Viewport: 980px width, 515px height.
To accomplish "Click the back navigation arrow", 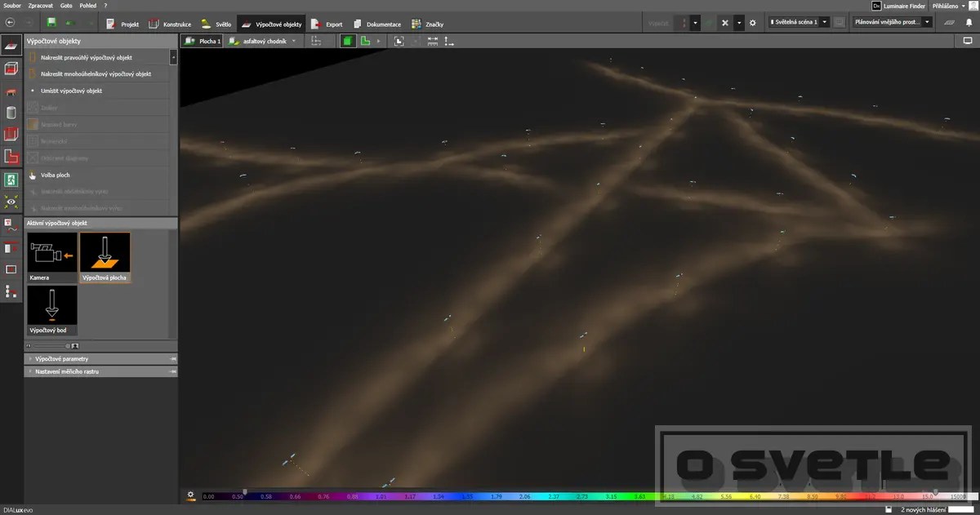I will pyautogui.click(x=10, y=23).
